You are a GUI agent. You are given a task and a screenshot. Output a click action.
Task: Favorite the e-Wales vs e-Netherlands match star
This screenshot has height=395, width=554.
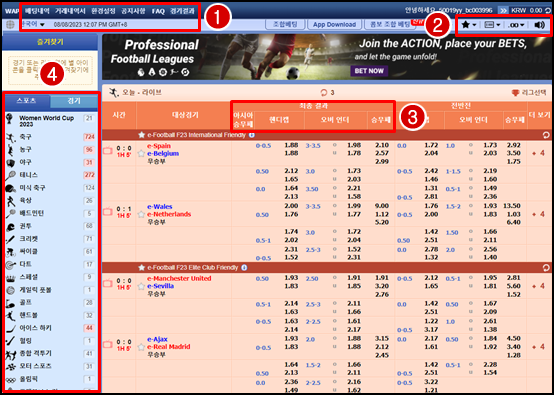coord(141,214)
